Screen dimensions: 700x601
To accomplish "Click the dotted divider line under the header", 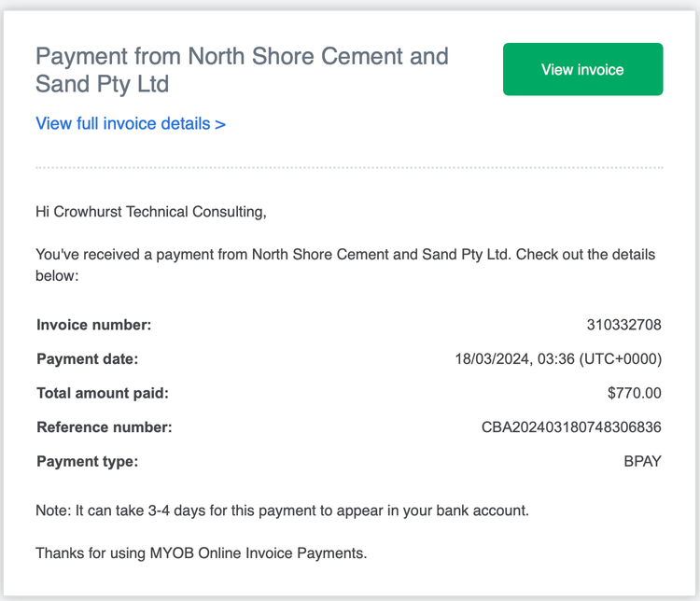I will point(349,168).
